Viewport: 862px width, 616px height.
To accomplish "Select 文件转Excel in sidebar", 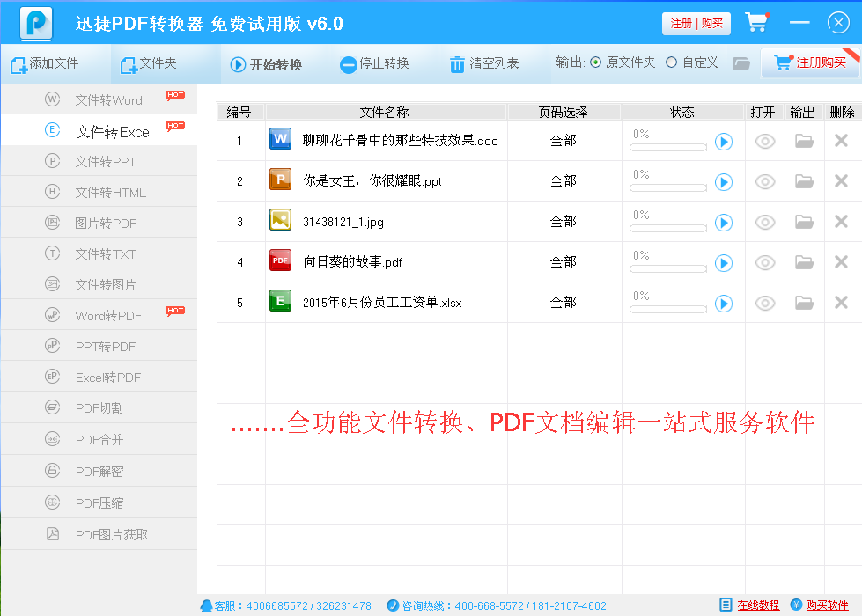I will pyautogui.click(x=99, y=130).
